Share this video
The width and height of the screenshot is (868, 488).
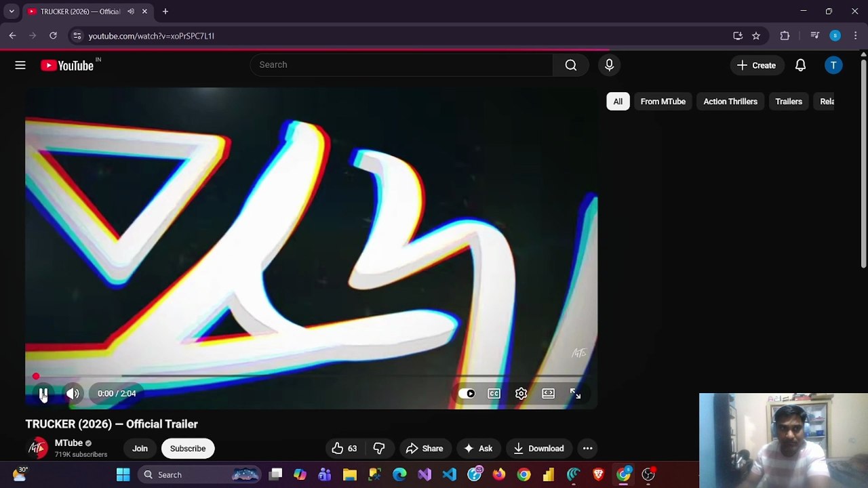pos(424,449)
